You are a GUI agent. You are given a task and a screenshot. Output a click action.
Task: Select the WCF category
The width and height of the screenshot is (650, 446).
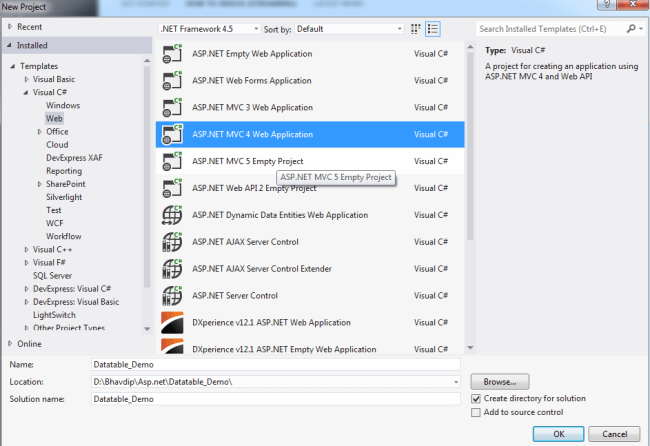pyautogui.click(x=55, y=223)
